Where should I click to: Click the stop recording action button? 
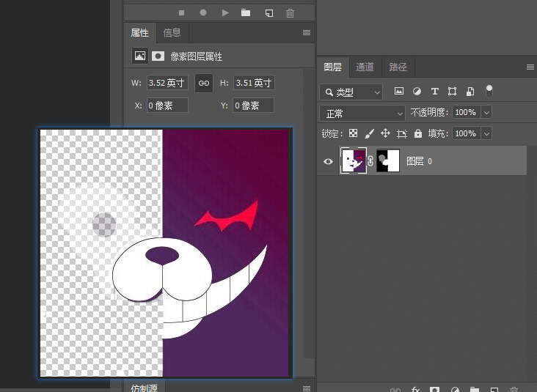(x=181, y=13)
